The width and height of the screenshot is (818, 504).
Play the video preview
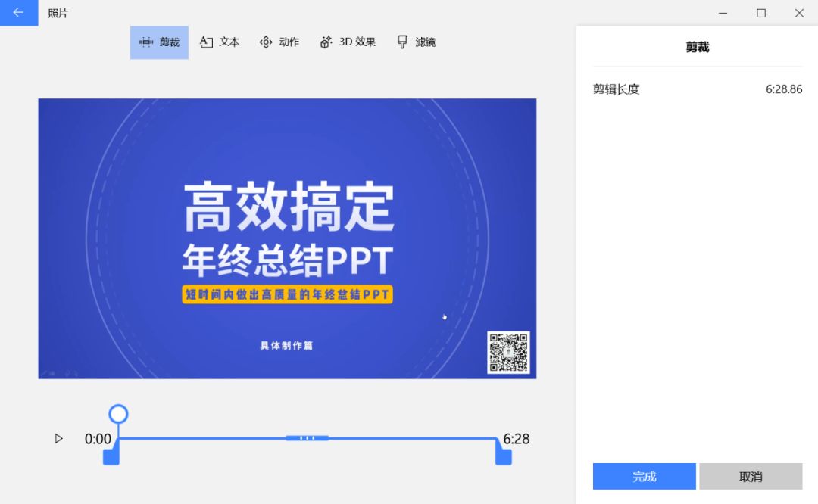[x=59, y=439]
